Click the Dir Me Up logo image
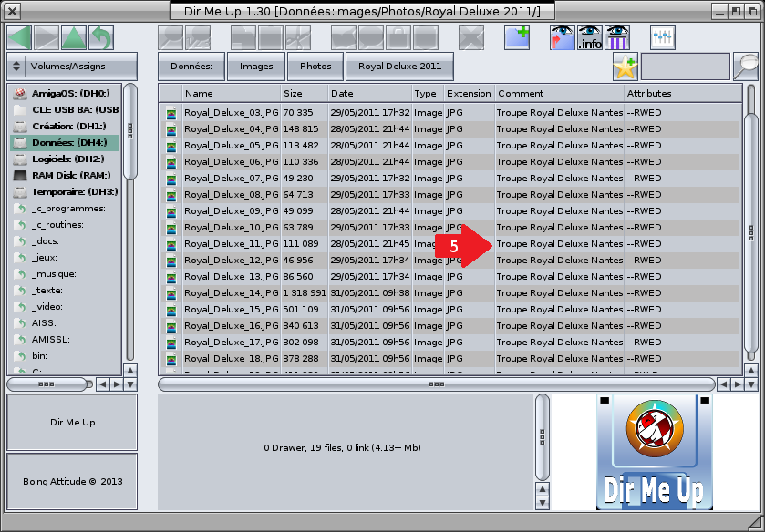The image size is (765, 532). (x=655, y=452)
